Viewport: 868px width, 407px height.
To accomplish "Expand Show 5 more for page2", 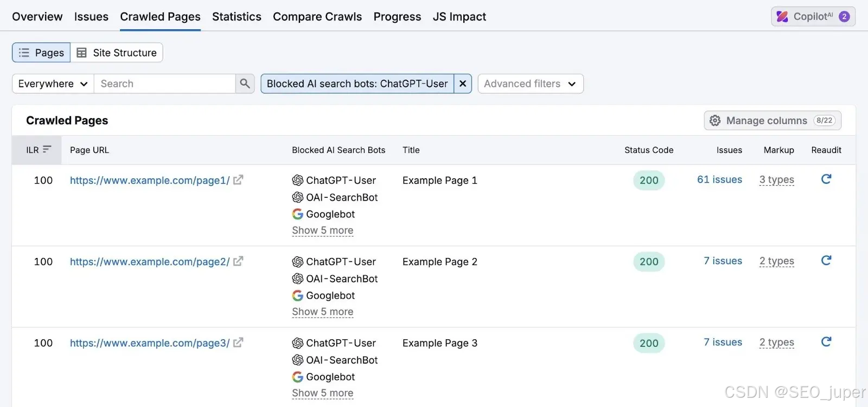I will [x=323, y=312].
